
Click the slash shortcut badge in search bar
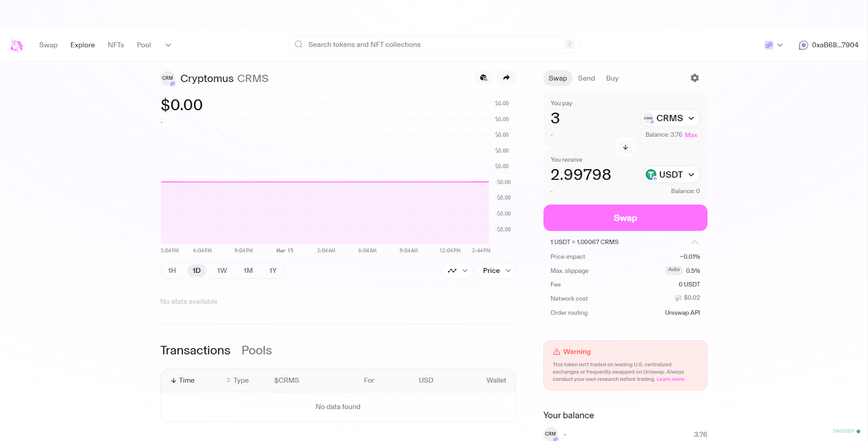[569, 44]
